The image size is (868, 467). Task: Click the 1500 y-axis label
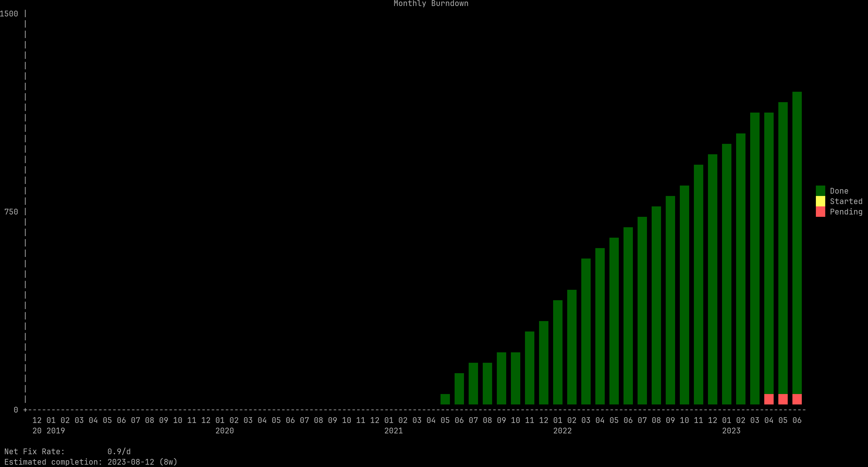[9, 14]
